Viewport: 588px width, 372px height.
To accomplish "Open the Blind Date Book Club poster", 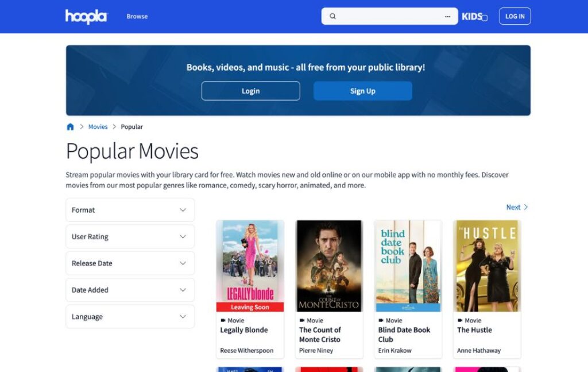I will click(x=408, y=266).
